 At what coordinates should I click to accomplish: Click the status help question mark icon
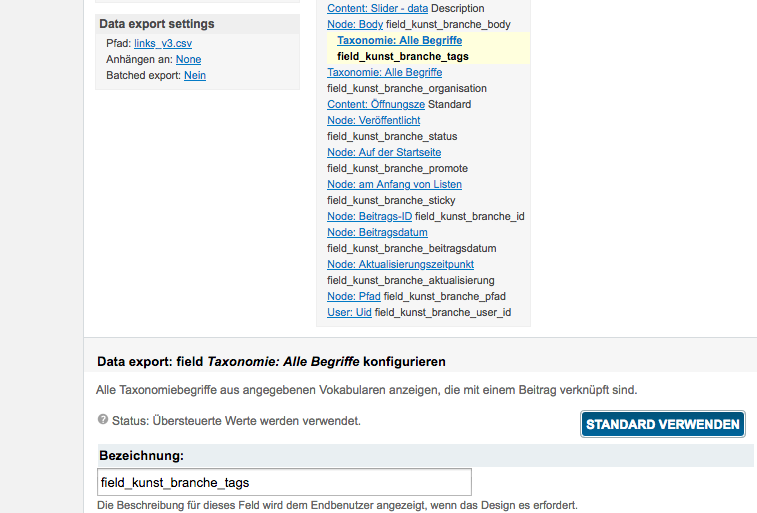click(x=103, y=420)
